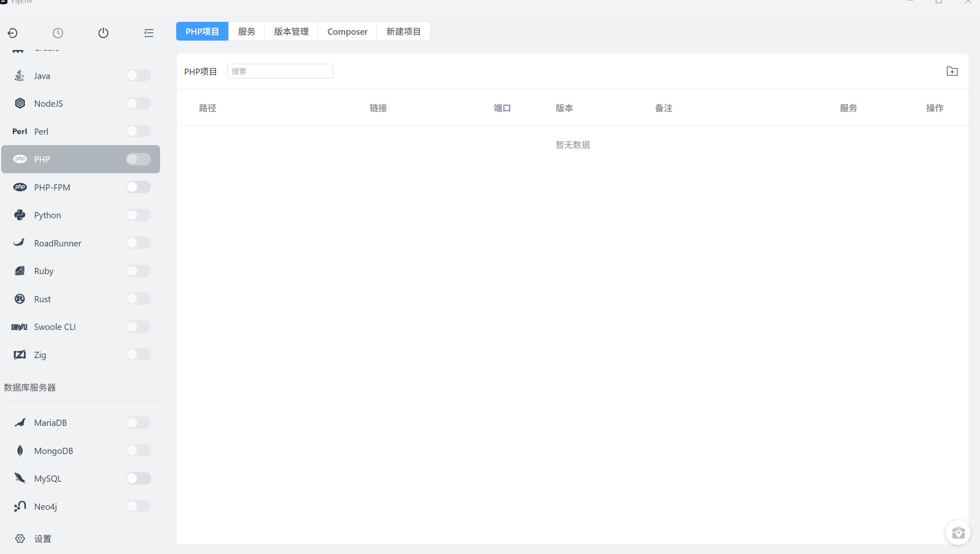The width and height of the screenshot is (980, 554).
Task: Toggle the Perl service switch
Action: point(139,131)
